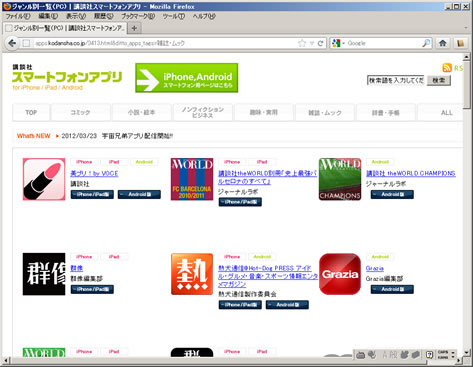This screenshot has height=367, width=473.
Task: Click iPhone/iPad版 button under ジャーナルラボ Barcelona
Action: (x=240, y=202)
